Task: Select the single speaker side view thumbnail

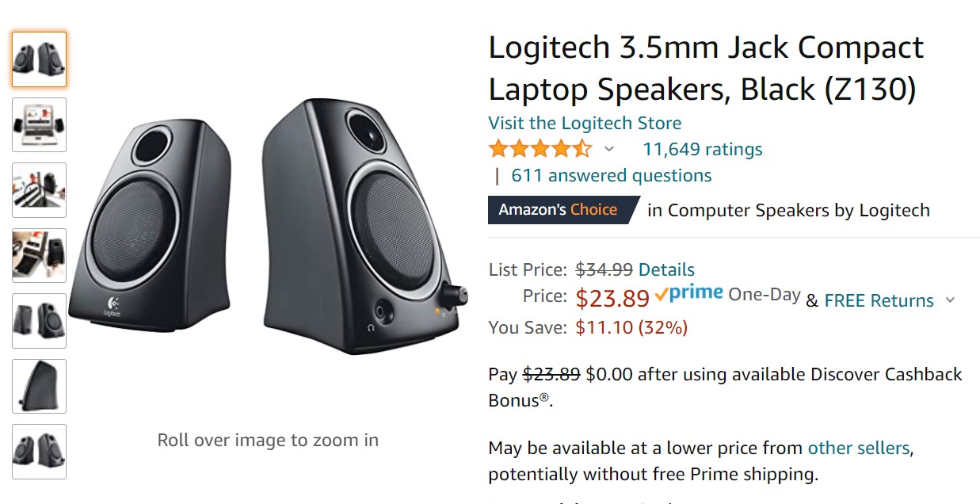Action: [x=39, y=386]
